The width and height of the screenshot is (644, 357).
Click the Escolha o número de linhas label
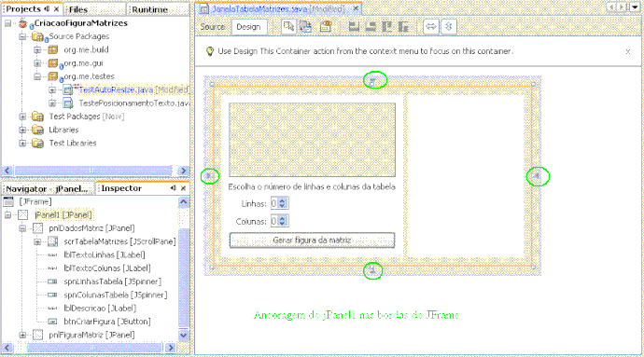(x=312, y=186)
